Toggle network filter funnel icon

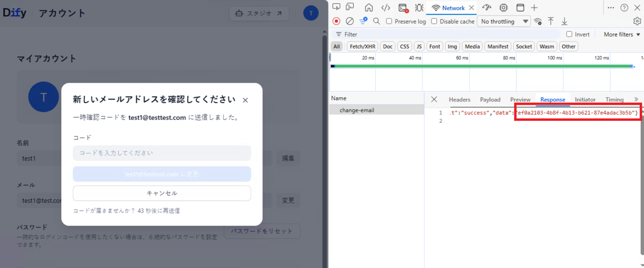point(363,20)
